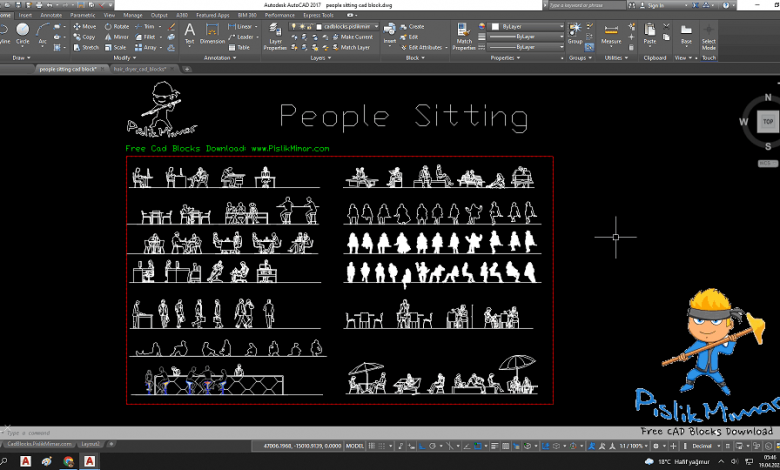Activate the Fillet tool
Screen dimensions: 780x470
tap(145, 37)
